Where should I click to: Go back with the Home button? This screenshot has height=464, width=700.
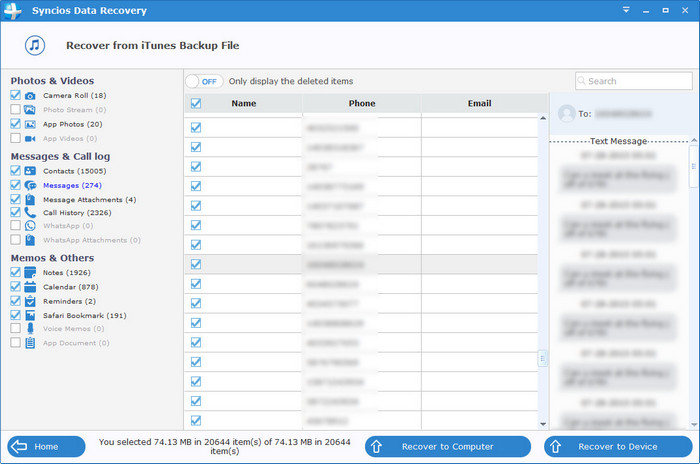point(46,447)
